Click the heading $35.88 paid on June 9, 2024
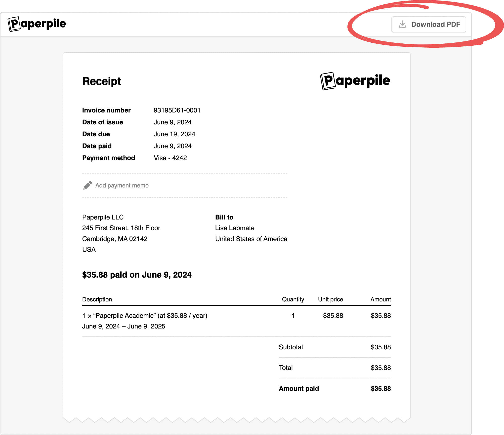This screenshot has height=435, width=504. [137, 275]
